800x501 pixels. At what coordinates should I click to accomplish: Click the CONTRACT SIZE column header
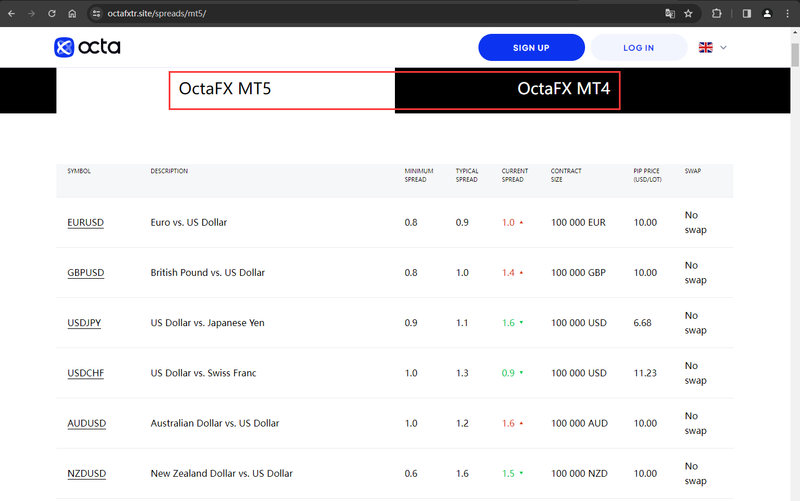pos(566,175)
